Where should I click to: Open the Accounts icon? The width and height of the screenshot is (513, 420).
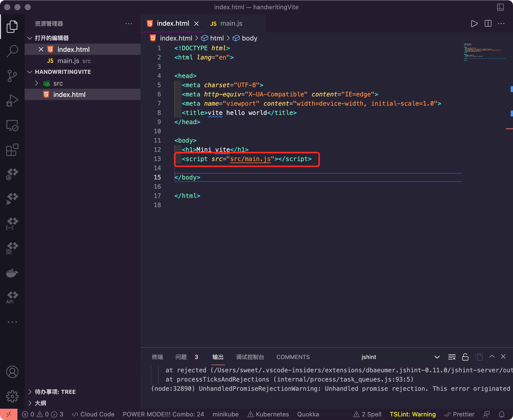(12, 372)
